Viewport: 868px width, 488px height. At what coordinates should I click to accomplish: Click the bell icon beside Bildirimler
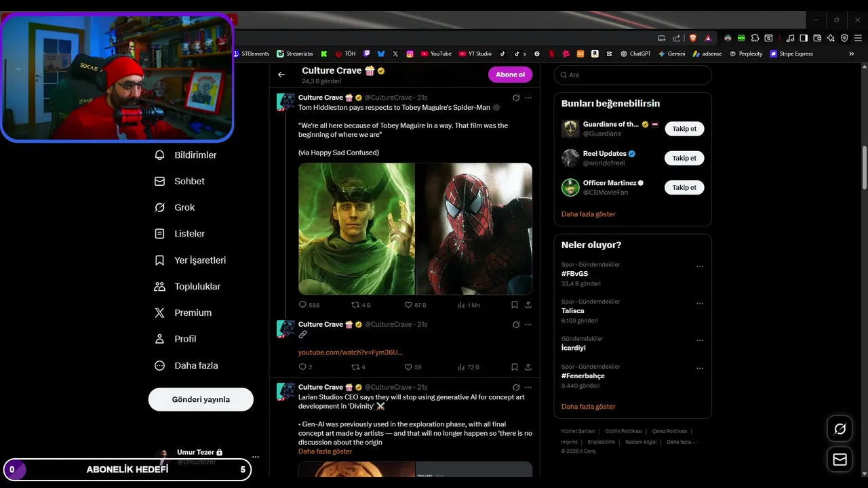coord(160,155)
